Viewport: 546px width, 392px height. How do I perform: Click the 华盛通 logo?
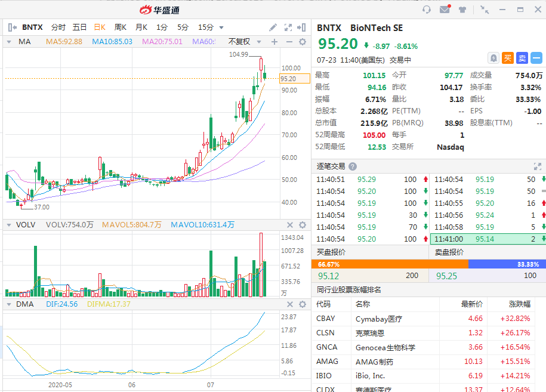[159, 10]
